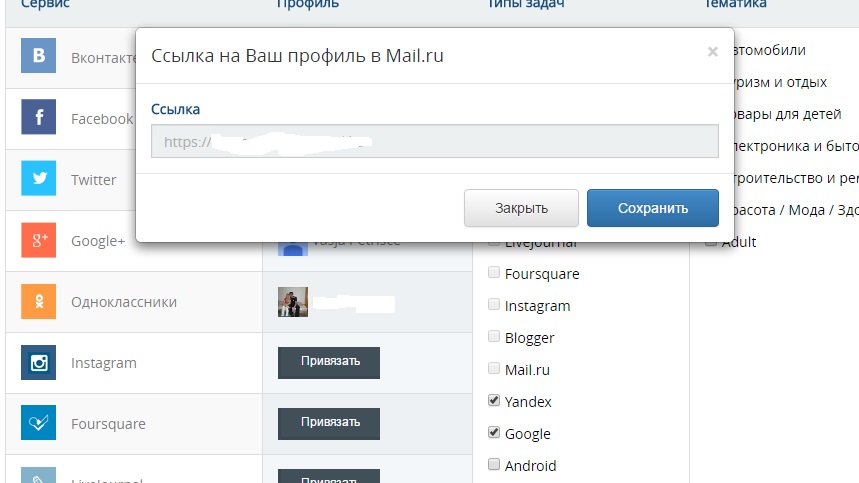Screen dimensions: 859x483
Task: Close the Mail.ru dialog with the X
Action: pos(712,51)
